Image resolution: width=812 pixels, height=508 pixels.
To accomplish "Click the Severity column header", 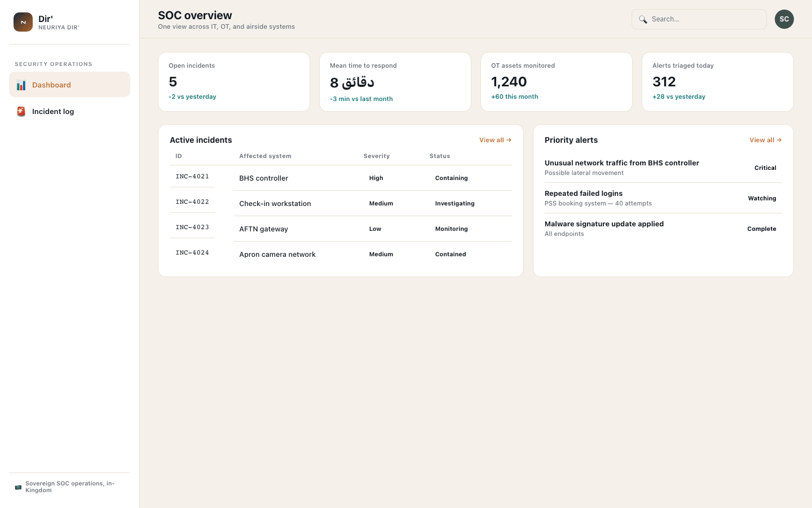I will 377,156.
